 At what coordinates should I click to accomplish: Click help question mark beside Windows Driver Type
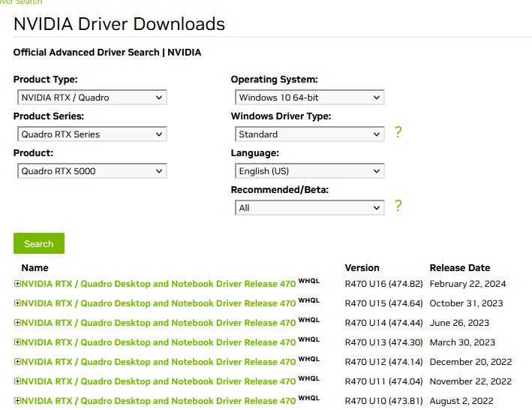pyautogui.click(x=398, y=131)
